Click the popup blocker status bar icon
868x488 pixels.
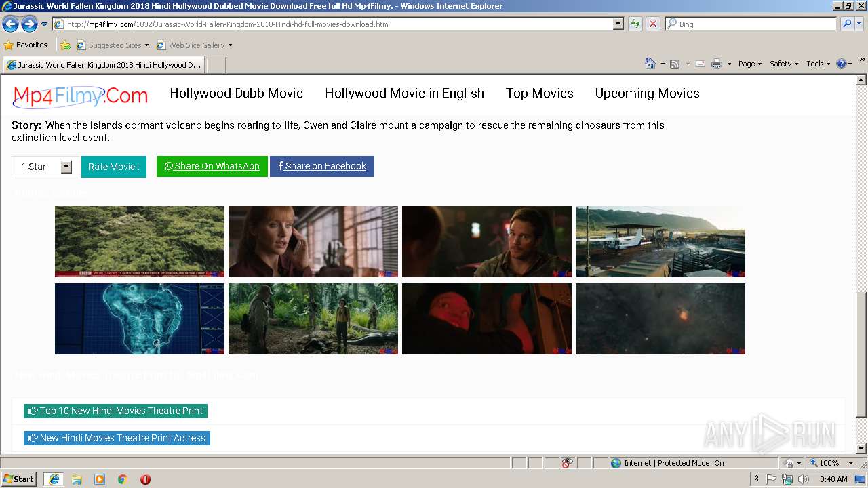567,463
